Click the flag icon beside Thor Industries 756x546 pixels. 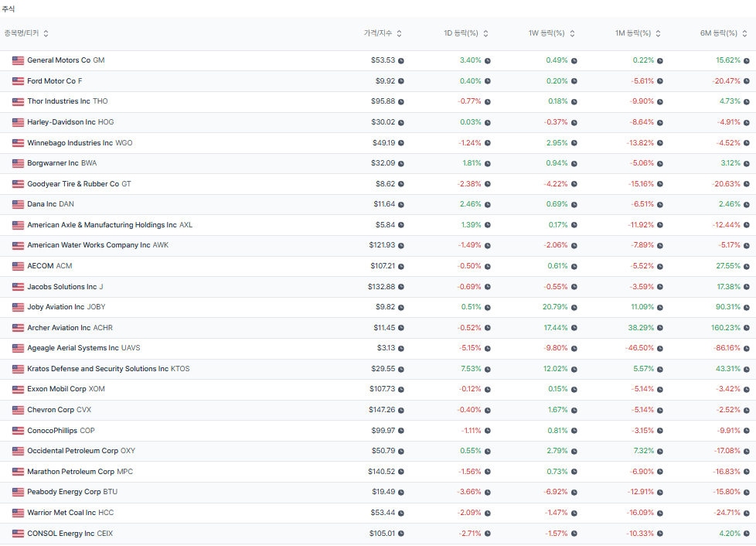click(x=18, y=101)
